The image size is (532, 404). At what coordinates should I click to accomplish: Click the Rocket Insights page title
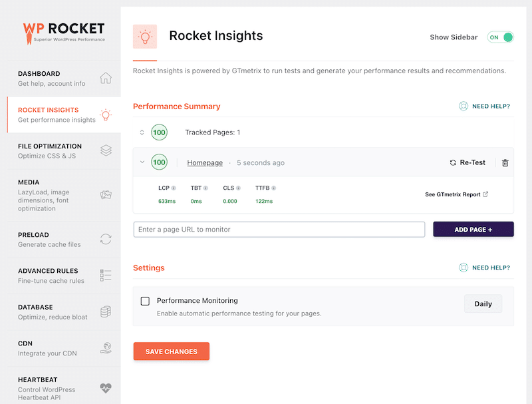[x=216, y=36]
